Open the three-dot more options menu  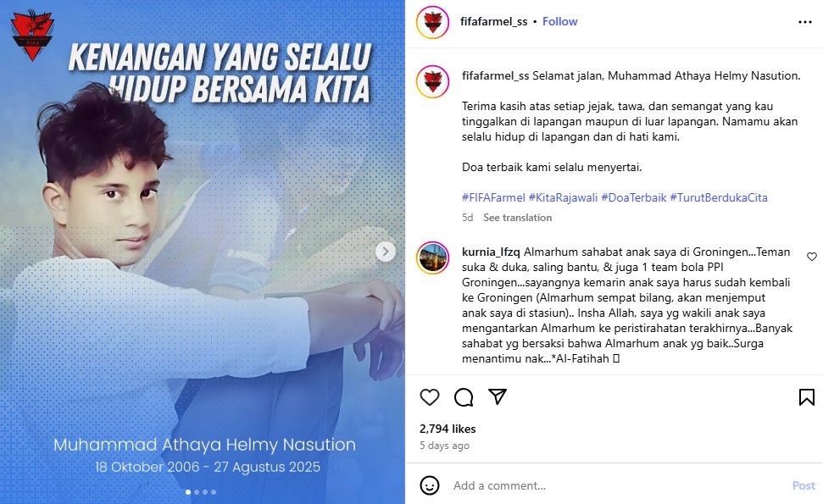tap(805, 22)
